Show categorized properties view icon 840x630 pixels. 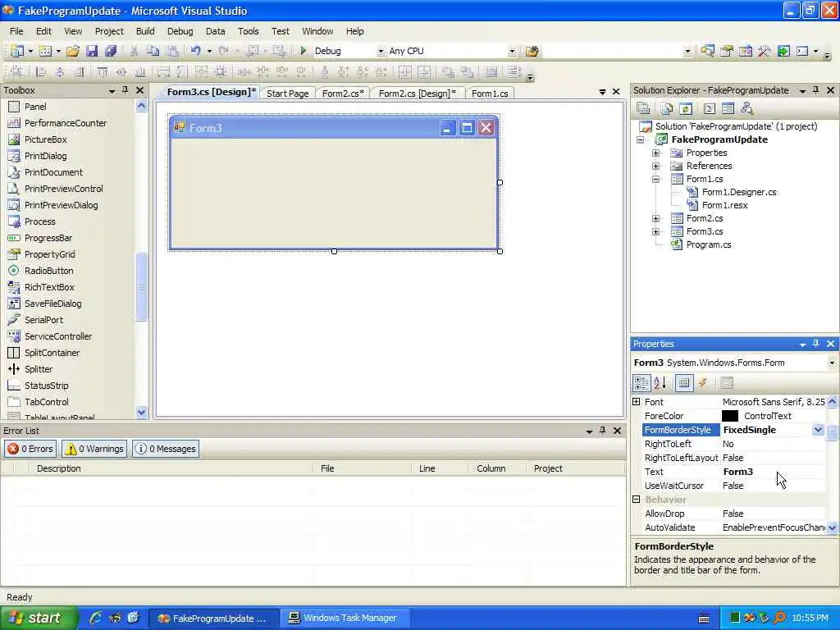[x=641, y=382]
